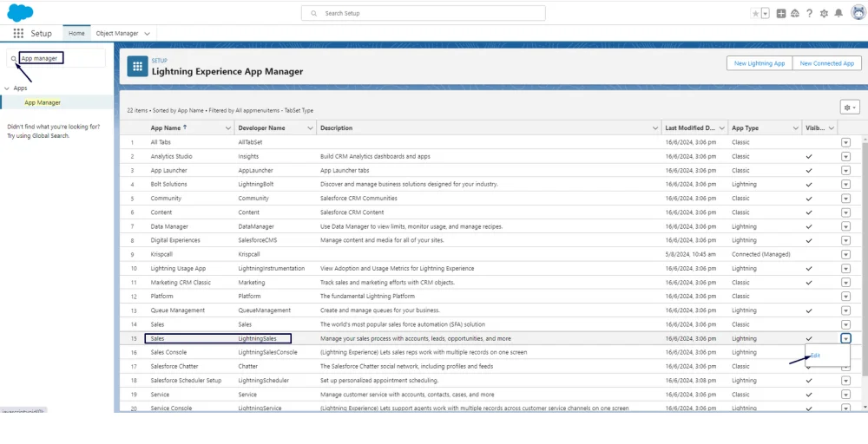Click the magnifier icon in Quick Find
The image size is (868, 444).
tap(14, 58)
